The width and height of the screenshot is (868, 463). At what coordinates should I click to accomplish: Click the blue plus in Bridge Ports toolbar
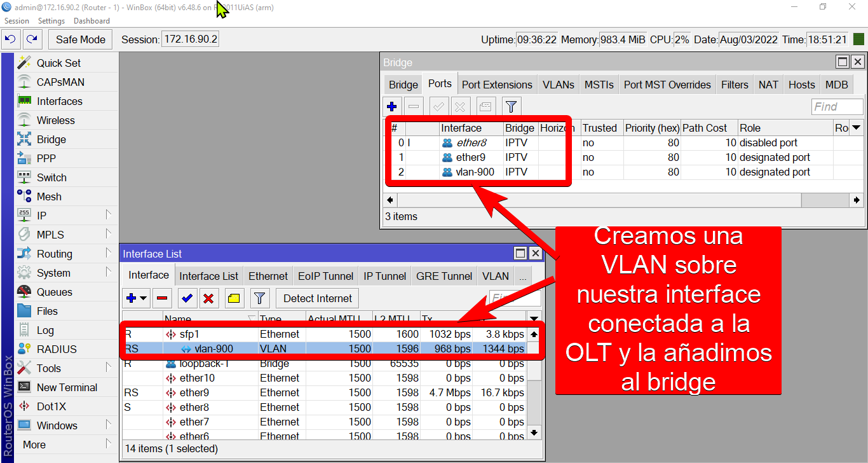coord(392,106)
